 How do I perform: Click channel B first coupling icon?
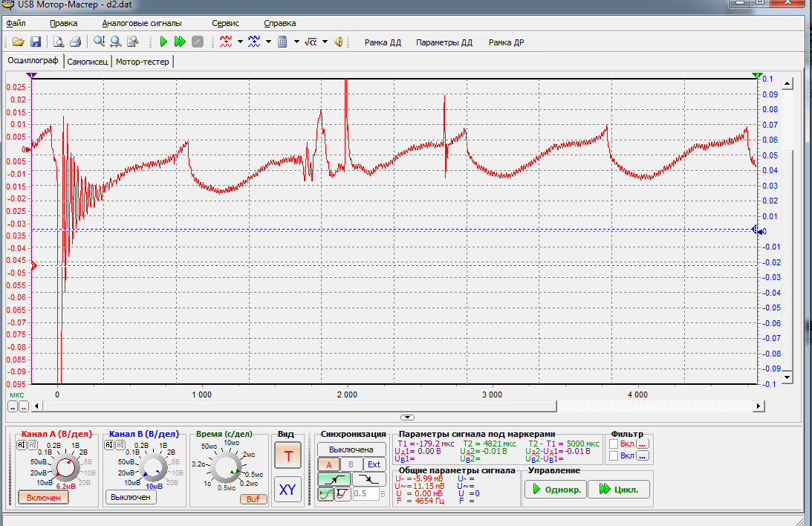coord(109,445)
